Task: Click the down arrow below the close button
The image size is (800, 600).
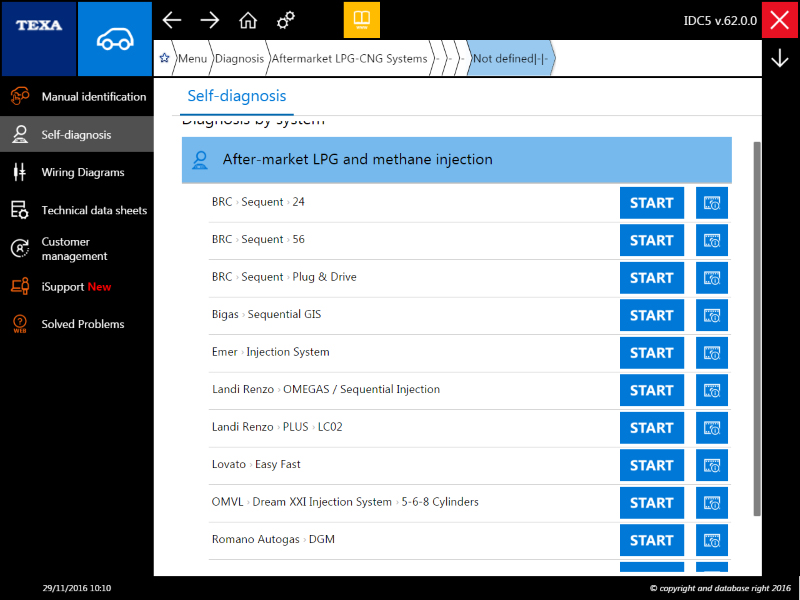Action: tap(780, 58)
